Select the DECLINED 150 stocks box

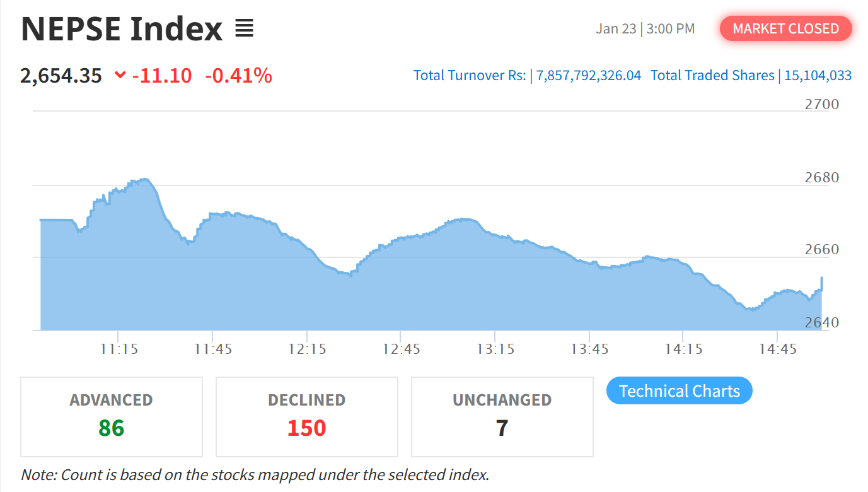click(x=307, y=417)
